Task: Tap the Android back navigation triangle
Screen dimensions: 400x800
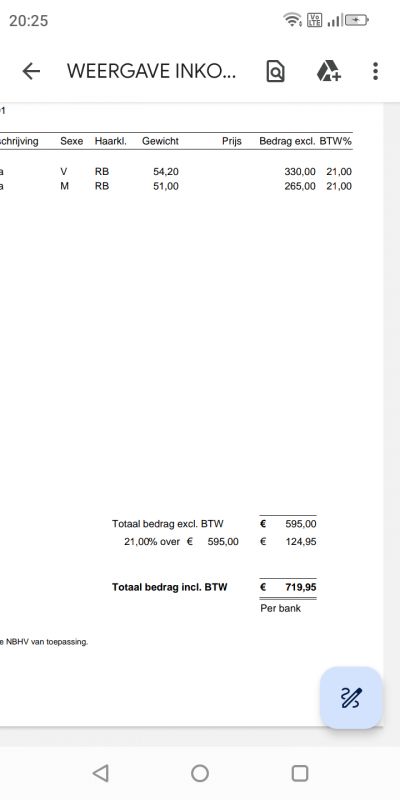Action: pyautogui.click(x=101, y=773)
